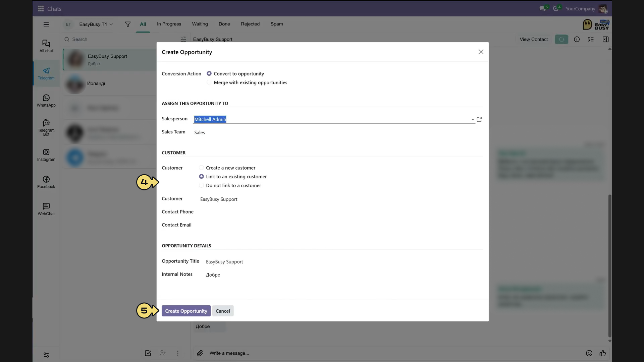The width and height of the screenshot is (644, 362).
Task: Open the apps grid menu icon
Action: (x=41, y=9)
